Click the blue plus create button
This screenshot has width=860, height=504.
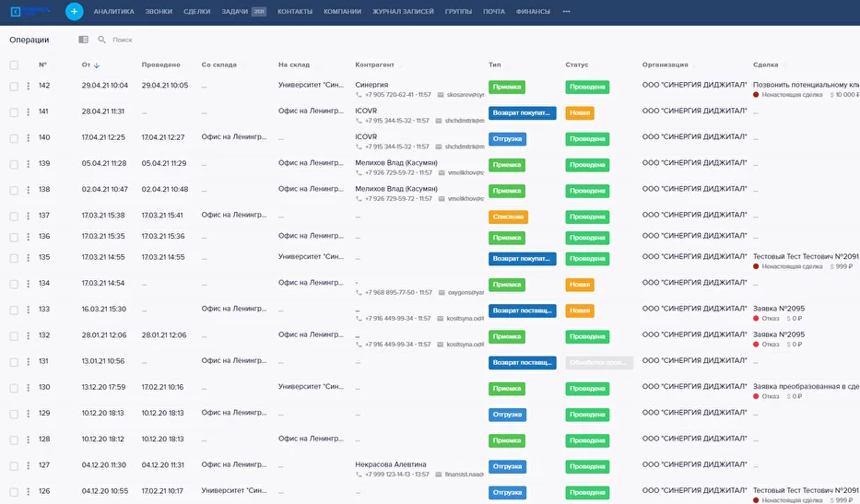point(74,11)
